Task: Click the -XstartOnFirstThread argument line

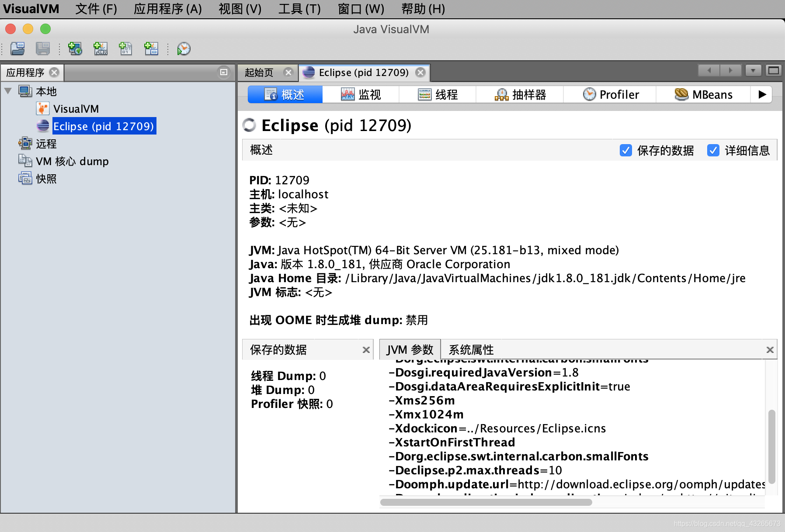Action: coord(452,442)
